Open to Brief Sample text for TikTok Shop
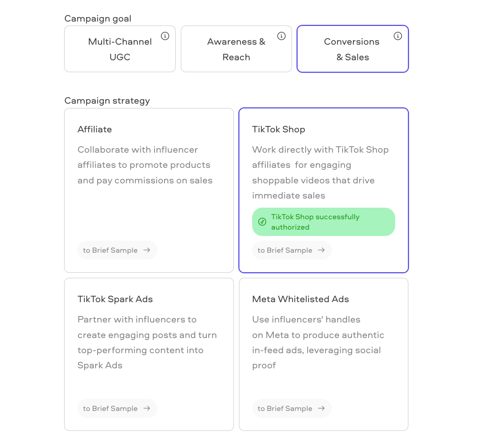 pyautogui.click(x=285, y=250)
